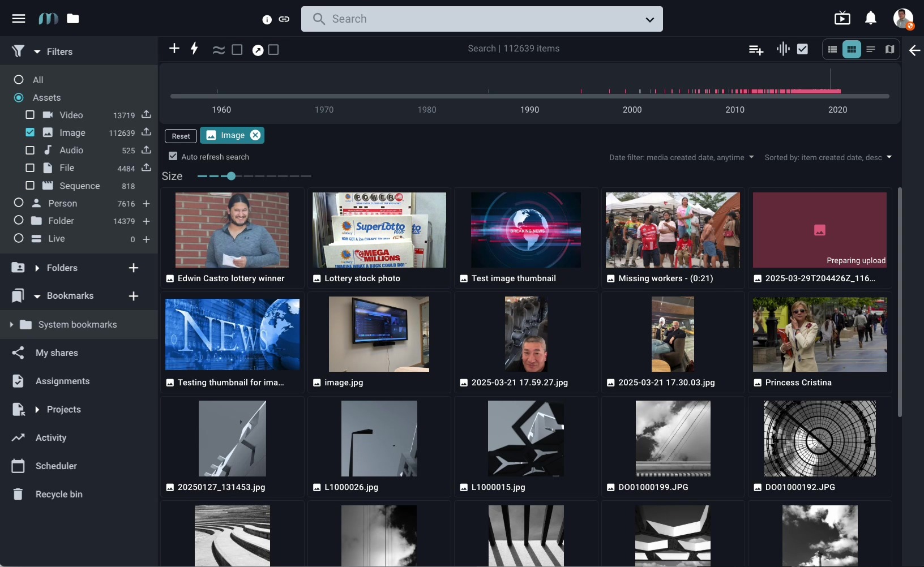Switch to map view
The height and width of the screenshot is (567, 924).
coord(889,49)
